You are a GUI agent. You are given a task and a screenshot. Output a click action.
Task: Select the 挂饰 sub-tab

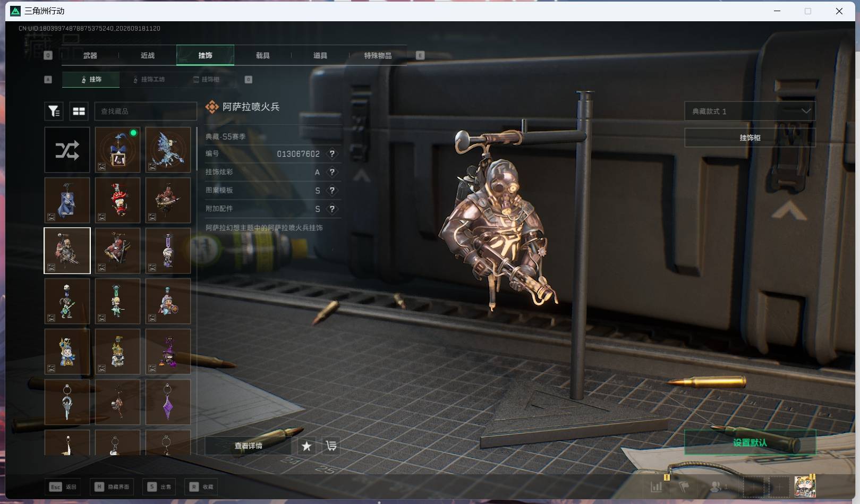91,79
